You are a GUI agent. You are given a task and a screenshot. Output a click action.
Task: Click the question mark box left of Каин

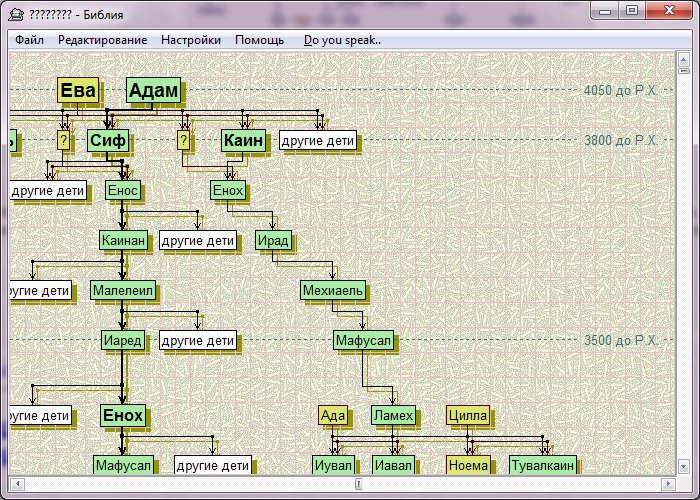pos(183,141)
